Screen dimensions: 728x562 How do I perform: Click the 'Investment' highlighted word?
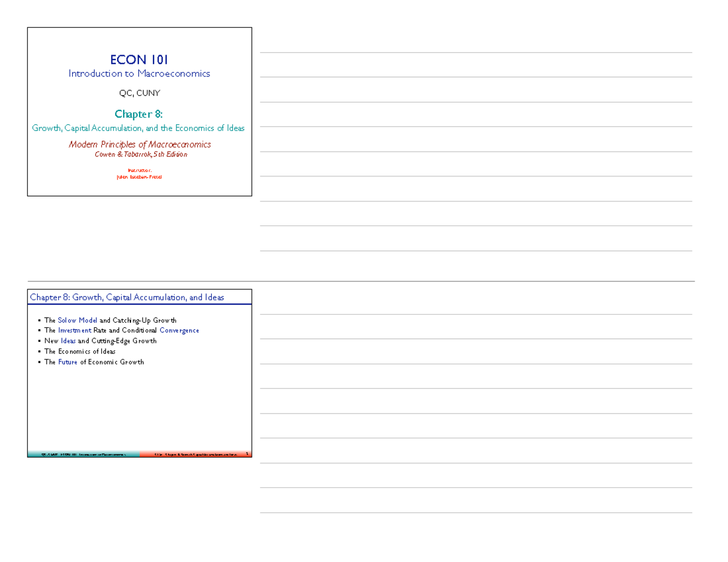point(75,330)
